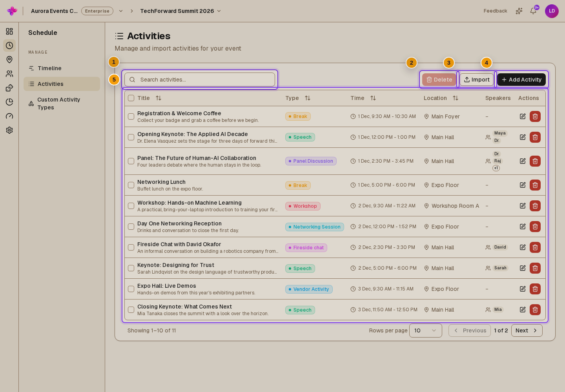Edit Fireside Chat with David Okafor
The image size is (565, 392).
click(523, 247)
